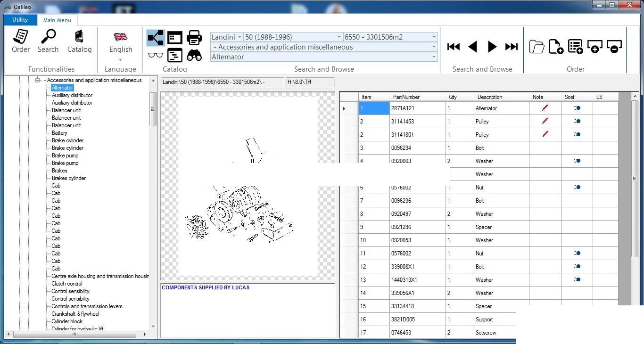Viewport: 644px width, 344px height.
Task: Open the Alternator group dropdown
Action: click(434, 57)
